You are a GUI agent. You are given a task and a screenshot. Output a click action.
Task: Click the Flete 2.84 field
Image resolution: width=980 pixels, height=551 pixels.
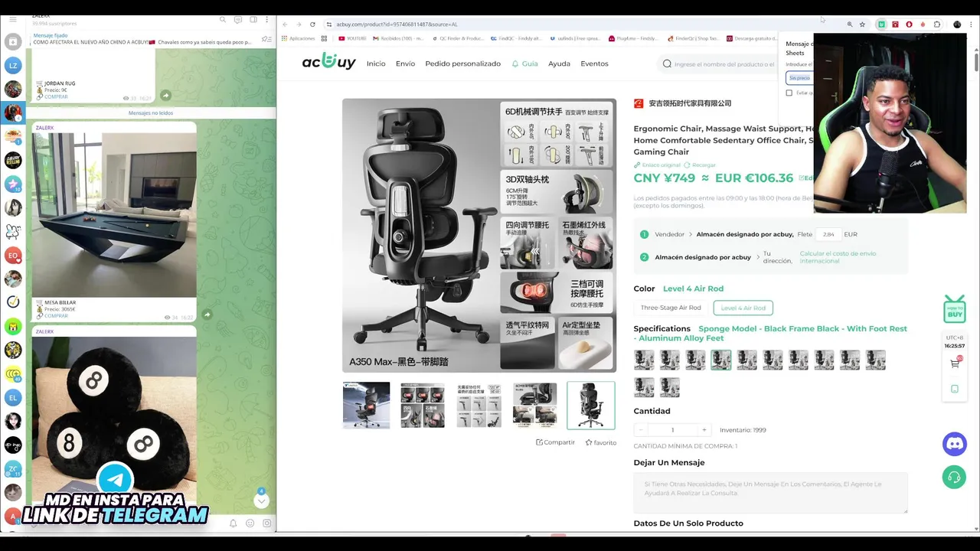click(x=828, y=234)
